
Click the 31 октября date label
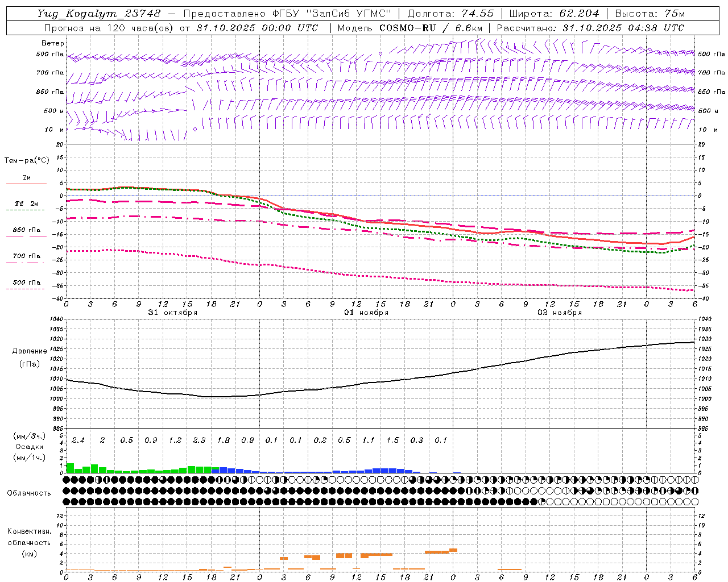click(173, 313)
